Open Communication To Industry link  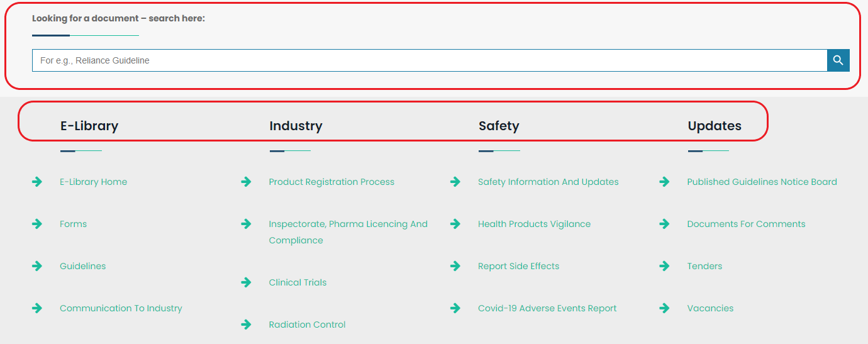pyautogui.click(x=121, y=308)
